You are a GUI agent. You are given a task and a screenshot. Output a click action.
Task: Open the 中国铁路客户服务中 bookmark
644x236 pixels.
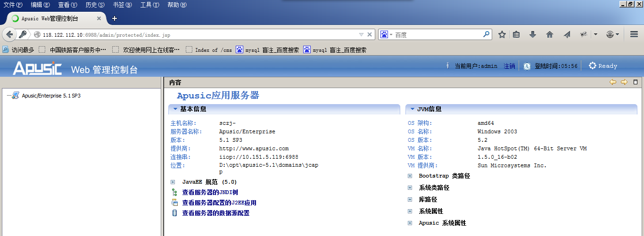73,49
